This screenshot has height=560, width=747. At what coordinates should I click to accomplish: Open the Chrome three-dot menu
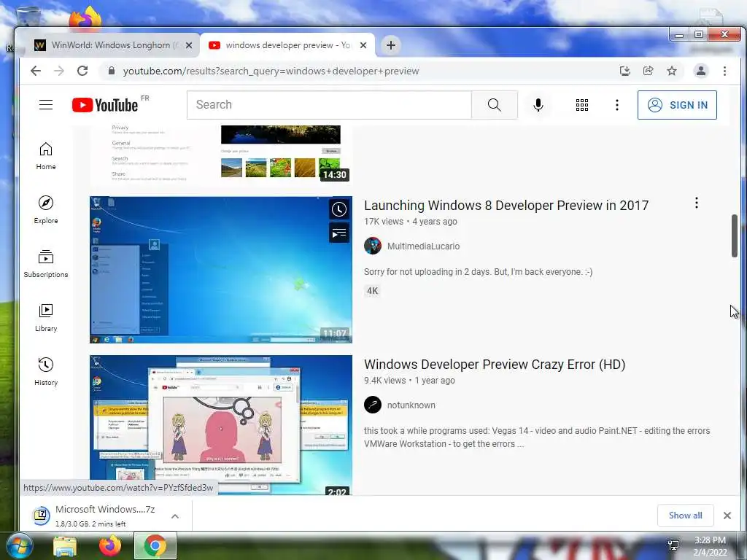(x=724, y=71)
